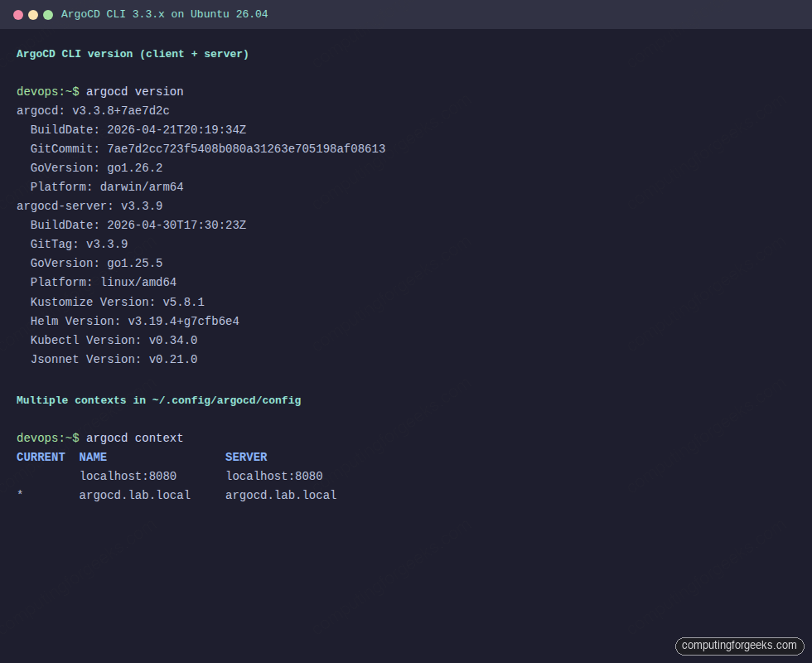Click heading 'Multiple contexts in ~/.config/argocd/config'
The width and height of the screenshot is (812, 663).
point(158,400)
